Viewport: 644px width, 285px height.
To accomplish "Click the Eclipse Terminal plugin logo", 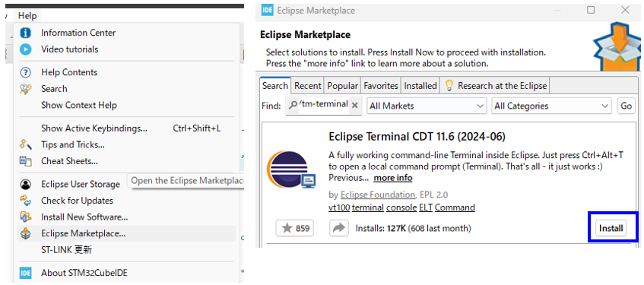I will (290, 169).
